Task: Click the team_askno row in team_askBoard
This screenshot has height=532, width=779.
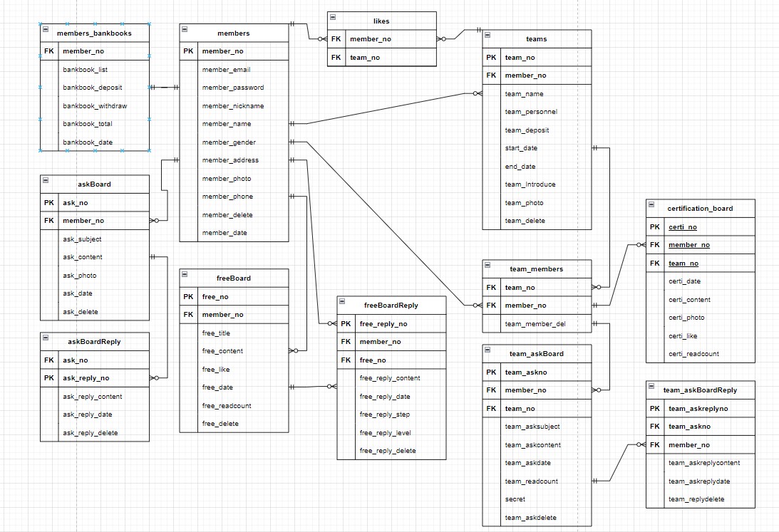Action: pyautogui.click(x=537, y=372)
